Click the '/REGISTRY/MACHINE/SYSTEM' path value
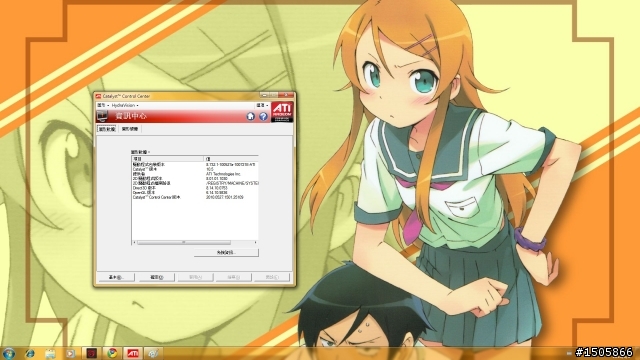The width and height of the screenshot is (640, 360). pyautogui.click(x=232, y=183)
